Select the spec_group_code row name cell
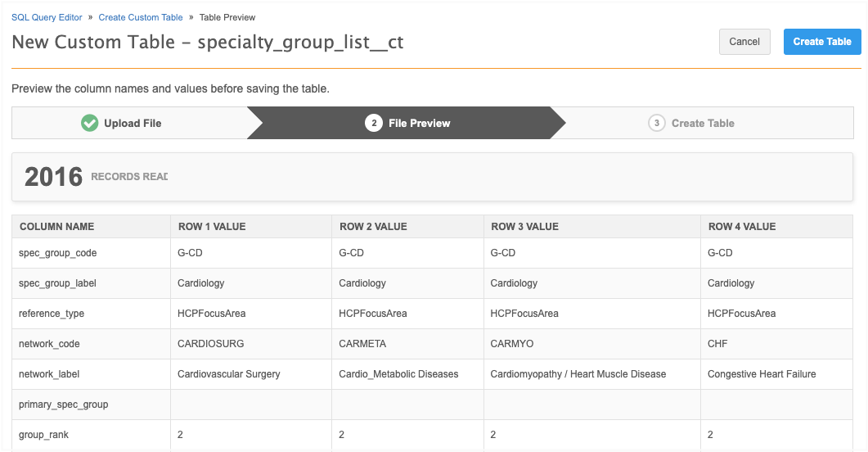 57,253
